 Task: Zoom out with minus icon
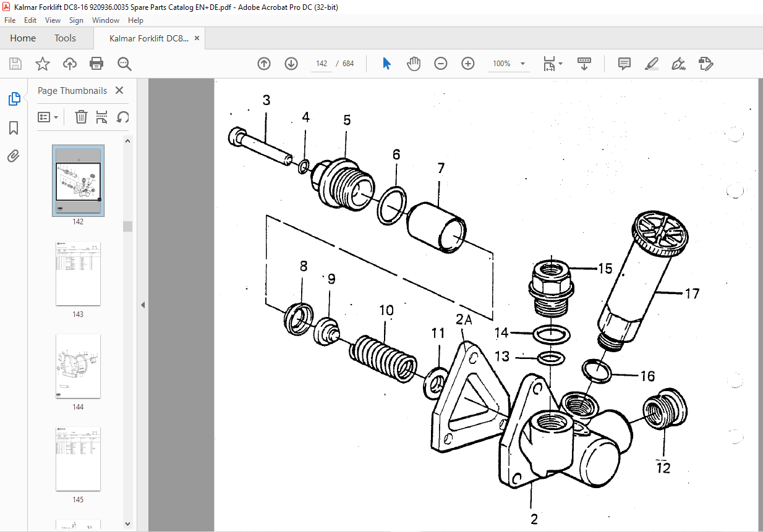click(441, 64)
